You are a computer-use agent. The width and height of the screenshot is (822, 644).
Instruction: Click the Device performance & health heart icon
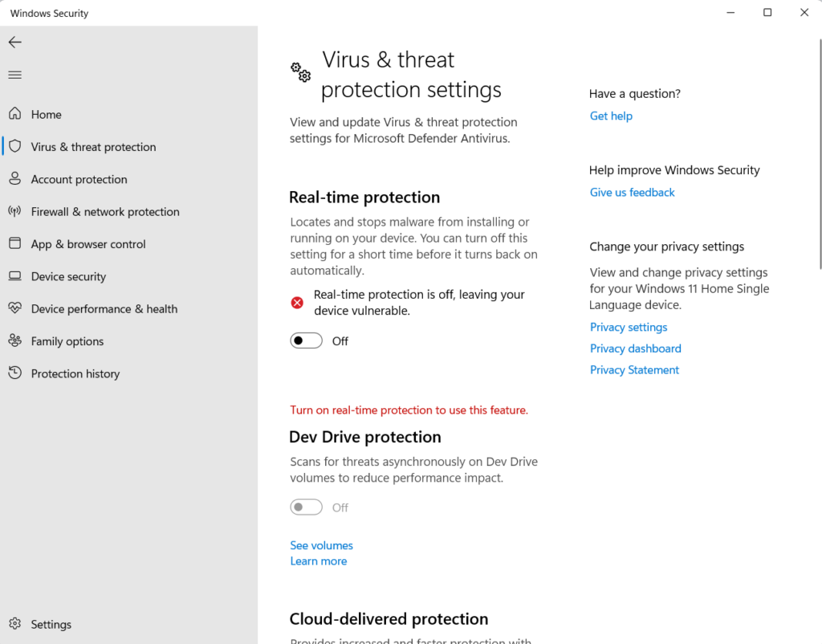[14, 308]
